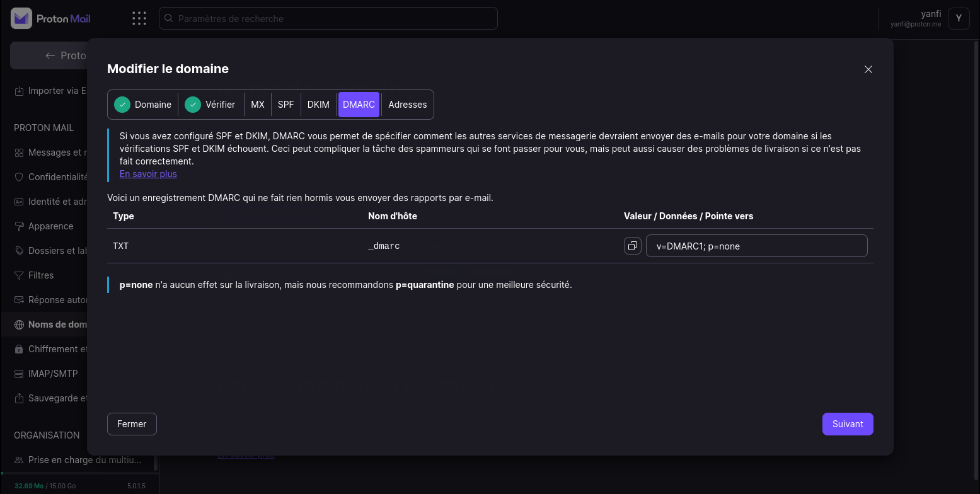
Task: Select the Vérifier step tab
Action: [211, 105]
